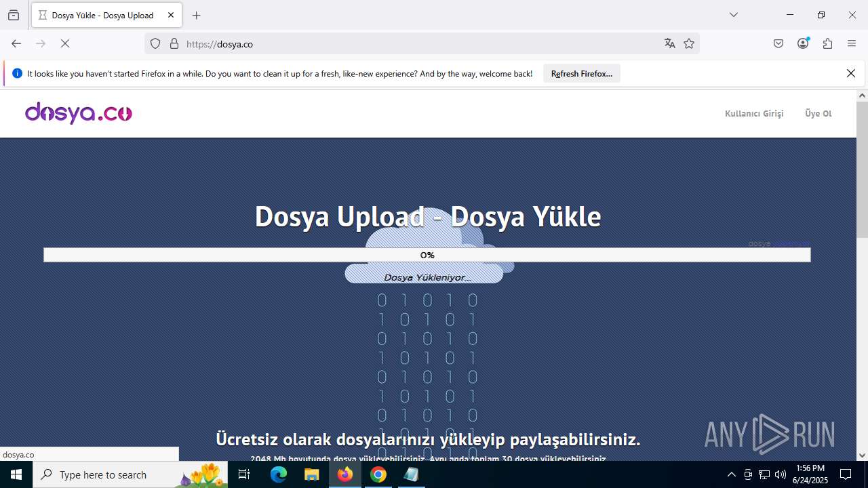Dismiss the Firefox notification bar
The height and width of the screenshot is (488, 868).
point(851,73)
